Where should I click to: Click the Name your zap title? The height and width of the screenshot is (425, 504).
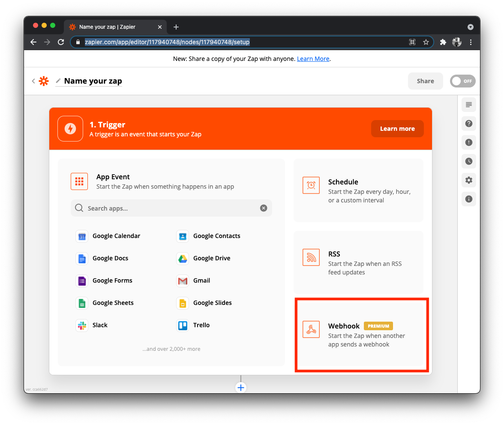coord(93,81)
